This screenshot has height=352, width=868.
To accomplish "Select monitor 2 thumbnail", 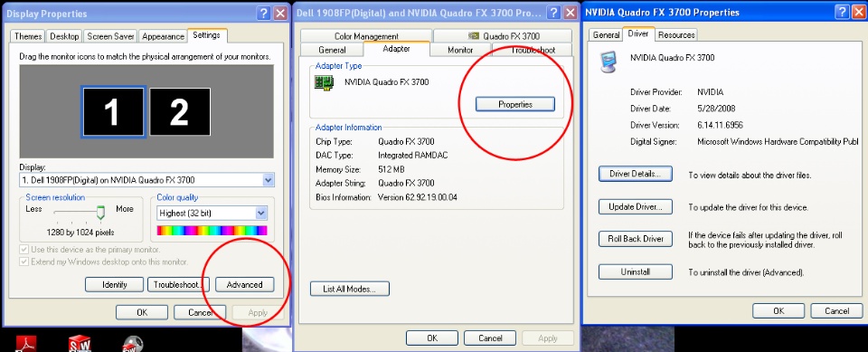I will [x=180, y=111].
